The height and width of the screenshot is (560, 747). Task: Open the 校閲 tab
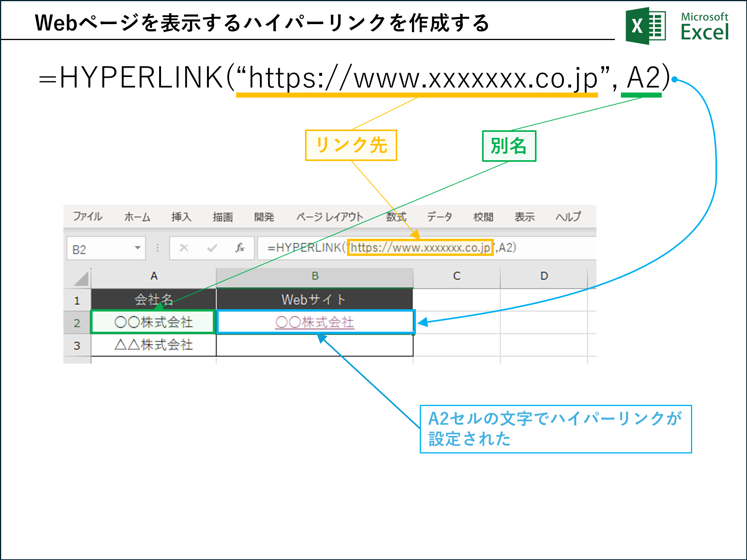point(483,217)
